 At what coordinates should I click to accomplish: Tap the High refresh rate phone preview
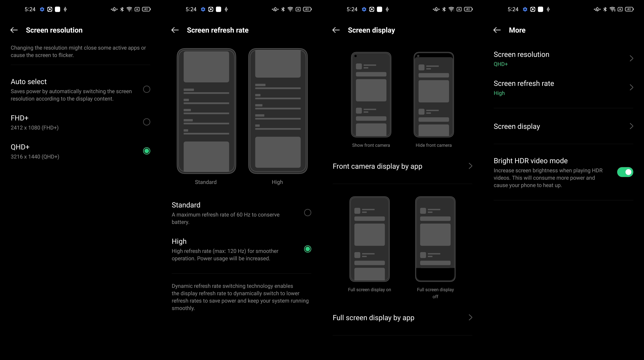278,111
